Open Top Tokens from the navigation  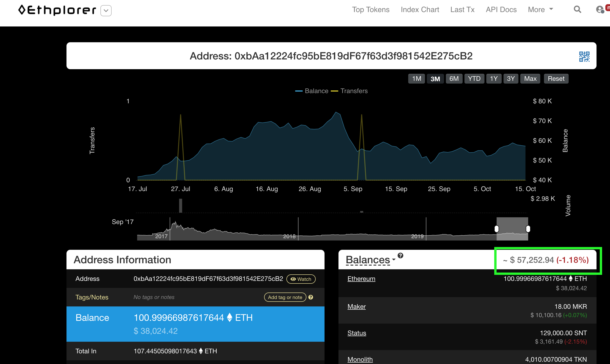[371, 10]
